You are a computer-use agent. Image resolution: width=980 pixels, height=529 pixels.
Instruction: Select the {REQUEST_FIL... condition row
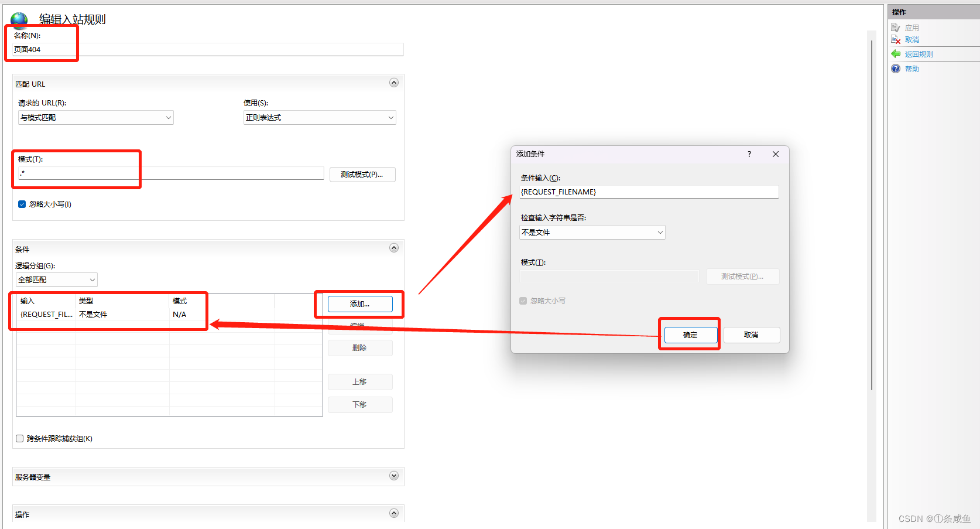(x=169, y=315)
